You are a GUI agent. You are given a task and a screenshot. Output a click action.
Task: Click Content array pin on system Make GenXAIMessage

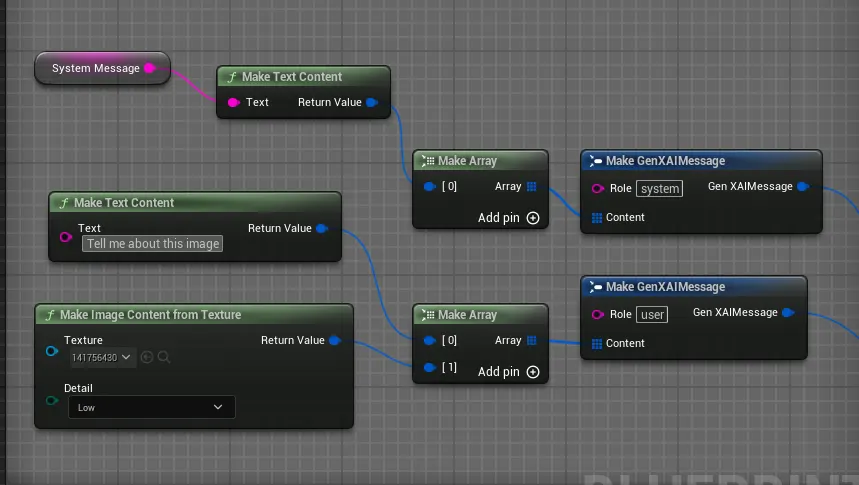[x=597, y=218]
